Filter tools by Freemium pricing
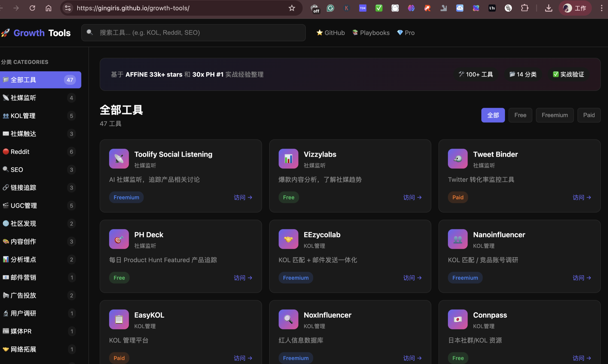The width and height of the screenshot is (608, 364). coord(554,115)
